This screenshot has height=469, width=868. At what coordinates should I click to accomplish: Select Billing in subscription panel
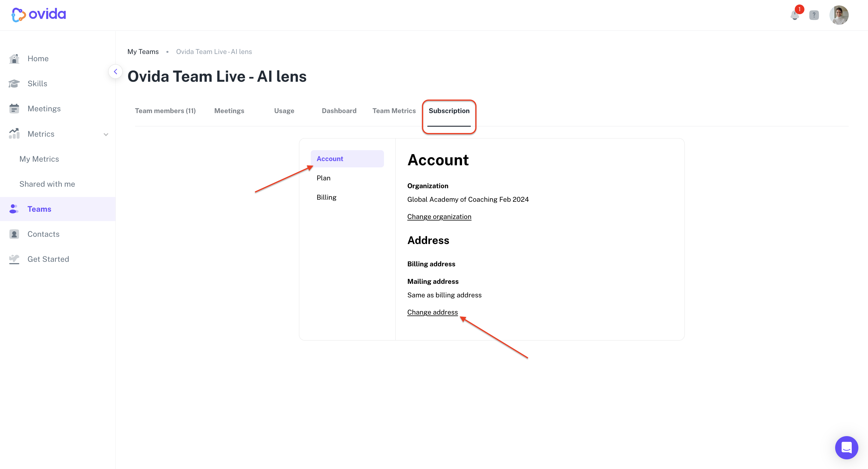(x=326, y=197)
